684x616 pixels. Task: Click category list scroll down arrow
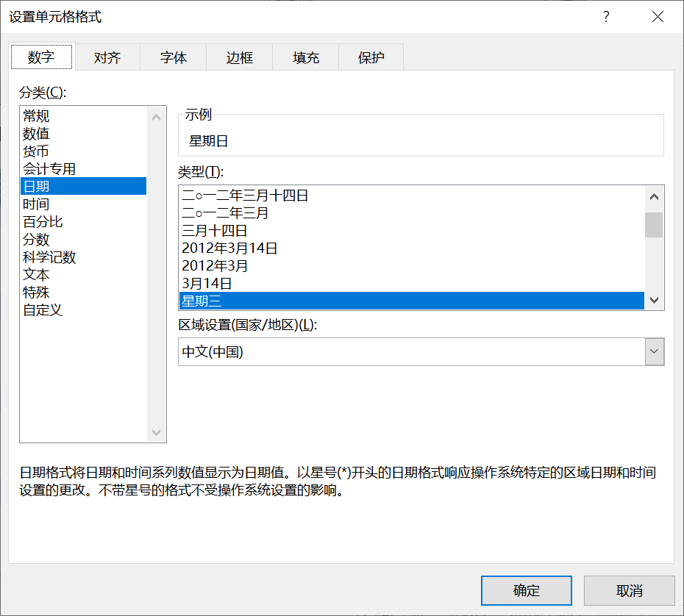pyautogui.click(x=156, y=432)
